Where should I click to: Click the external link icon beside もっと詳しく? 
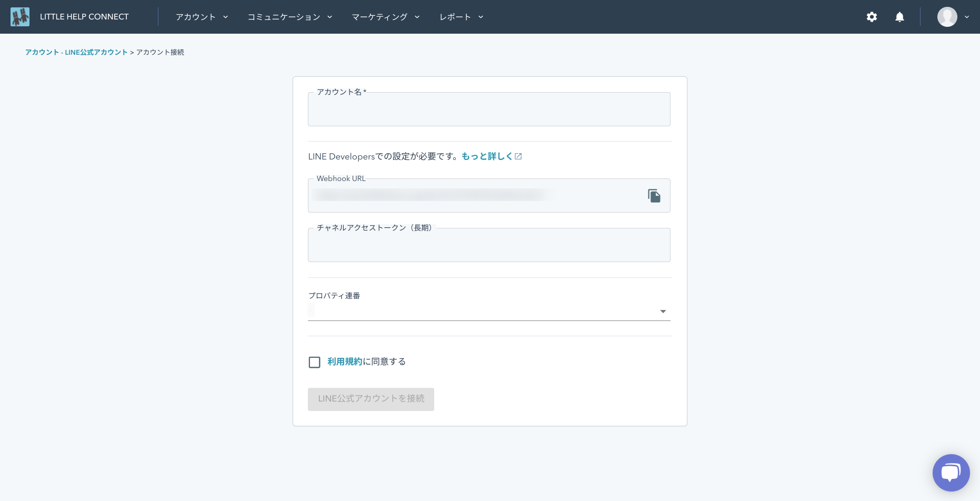click(518, 156)
